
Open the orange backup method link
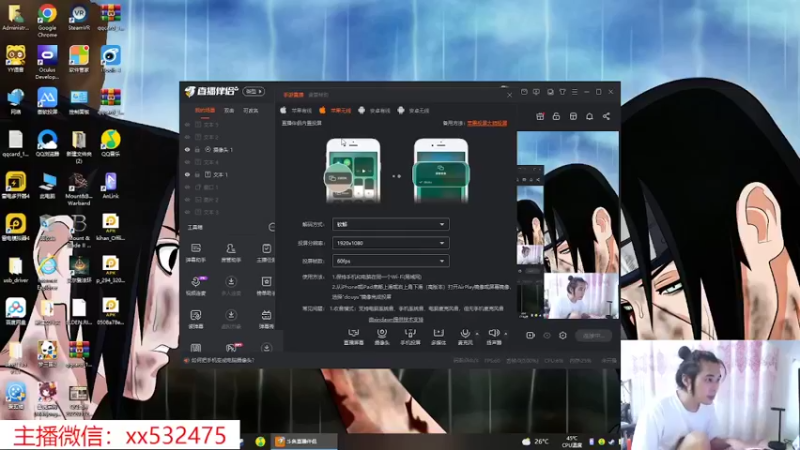(x=487, y=123)
